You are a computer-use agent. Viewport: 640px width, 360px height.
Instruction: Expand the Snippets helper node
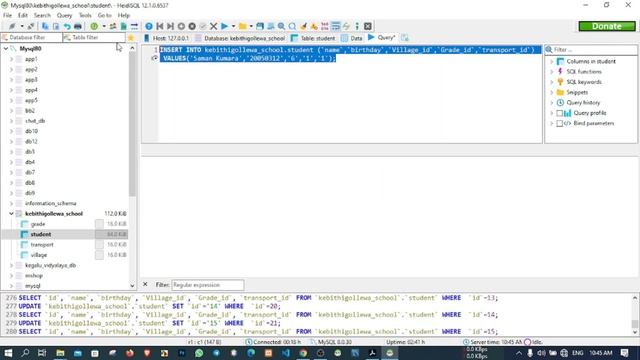[552, 93]
